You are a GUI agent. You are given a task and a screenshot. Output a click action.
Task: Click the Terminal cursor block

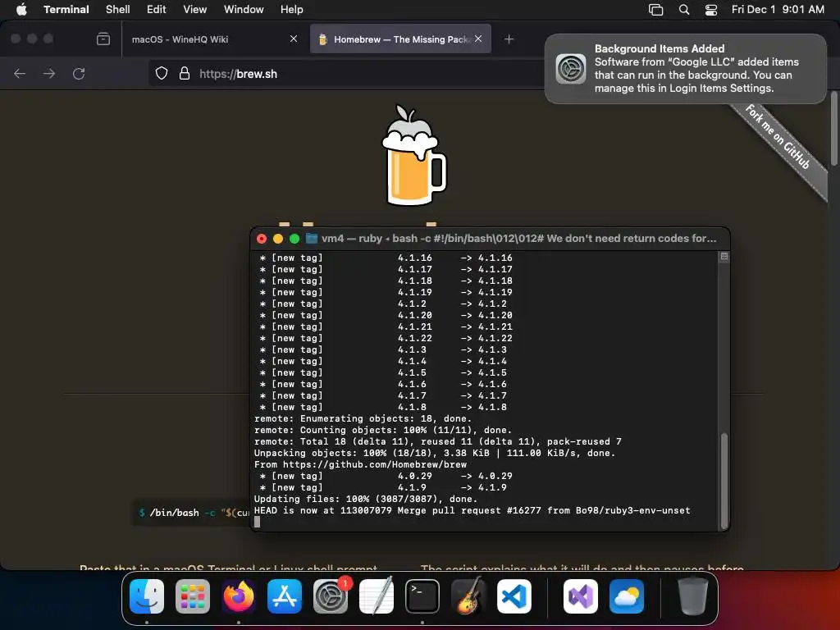257,522
